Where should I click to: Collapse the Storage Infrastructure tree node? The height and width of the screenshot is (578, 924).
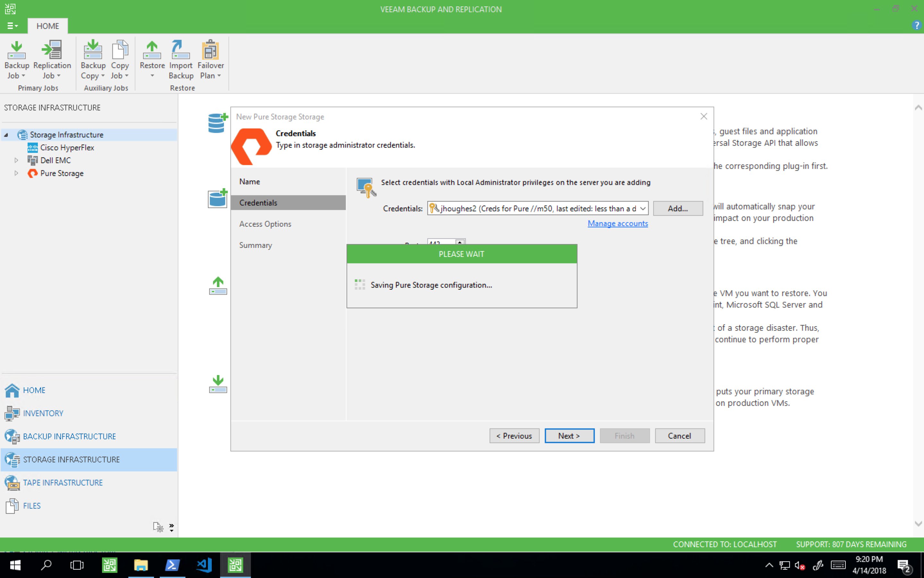coord(6,135)
